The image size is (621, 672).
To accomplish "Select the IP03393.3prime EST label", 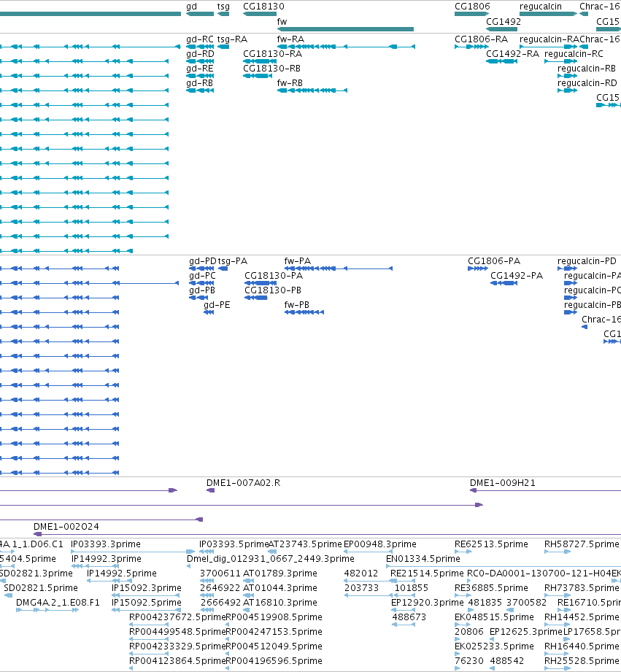I will coord(106,544).
